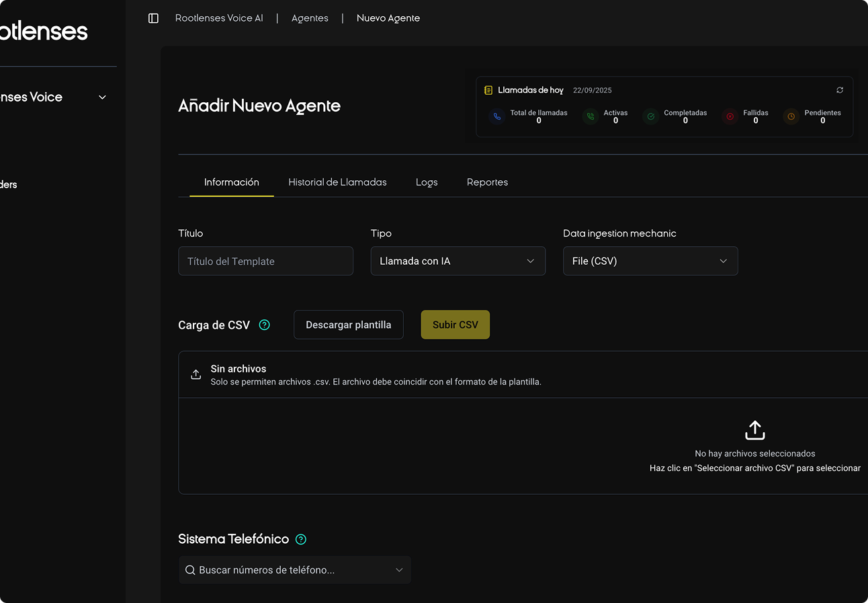This screenshot has width=868, height=603.
Task: Click the green Activas calls icon
Action: point(591,116)
